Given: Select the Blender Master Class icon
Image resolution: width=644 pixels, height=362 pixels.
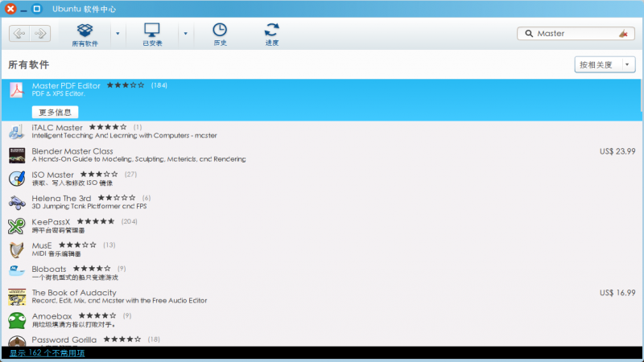Looking at the screenshot, I should coord(17,155).
